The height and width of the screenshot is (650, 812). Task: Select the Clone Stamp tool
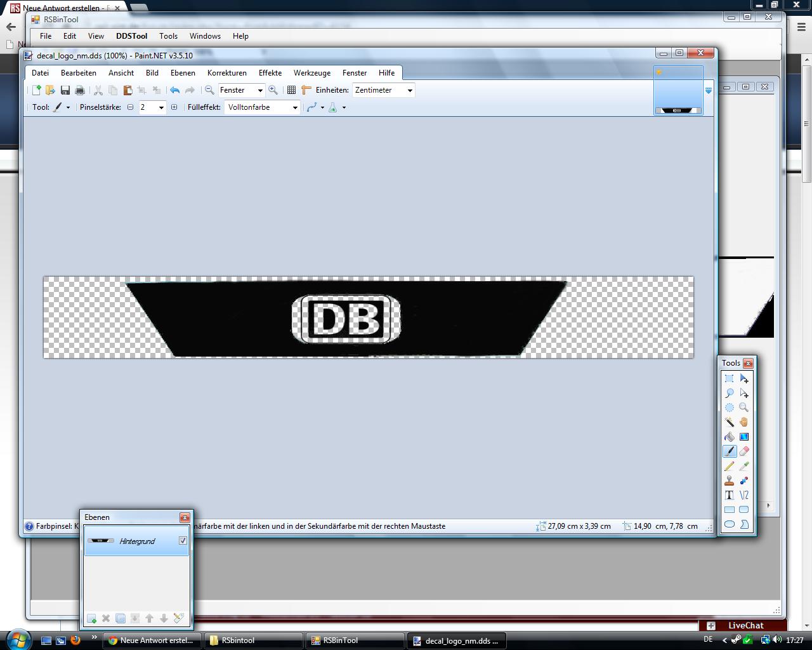pos(730,481)
